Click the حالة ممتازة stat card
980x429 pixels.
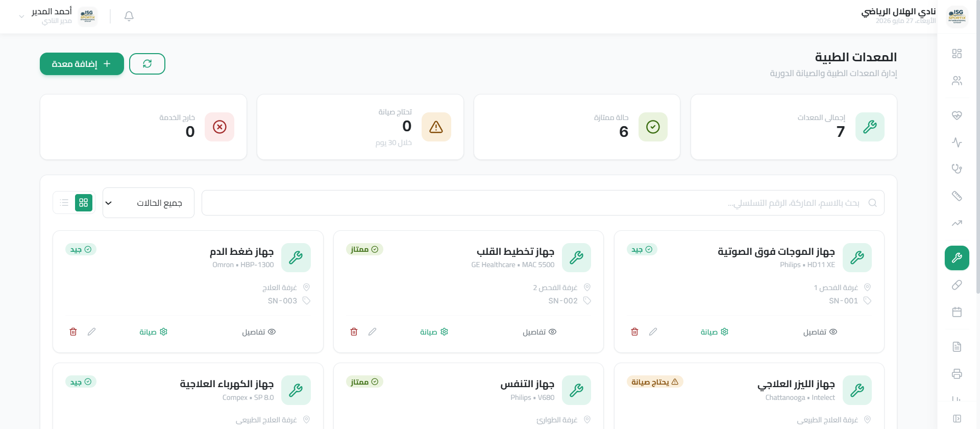577,127
